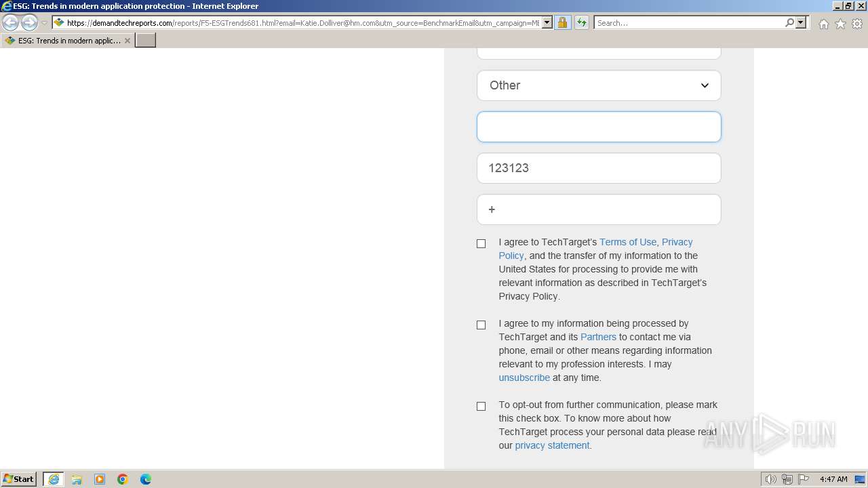
Task: Open the privacy statement link
Action: click(x=552, y=445)
